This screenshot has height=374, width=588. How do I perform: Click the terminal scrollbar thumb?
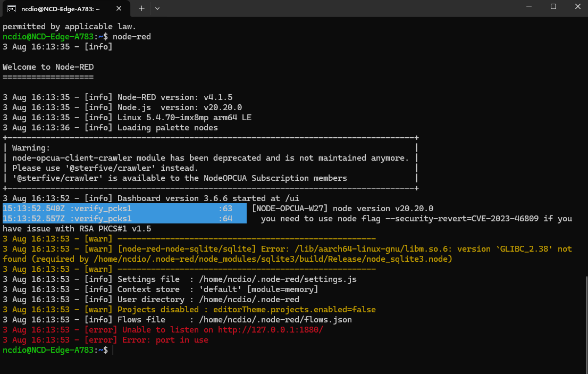tap(586, 325)
